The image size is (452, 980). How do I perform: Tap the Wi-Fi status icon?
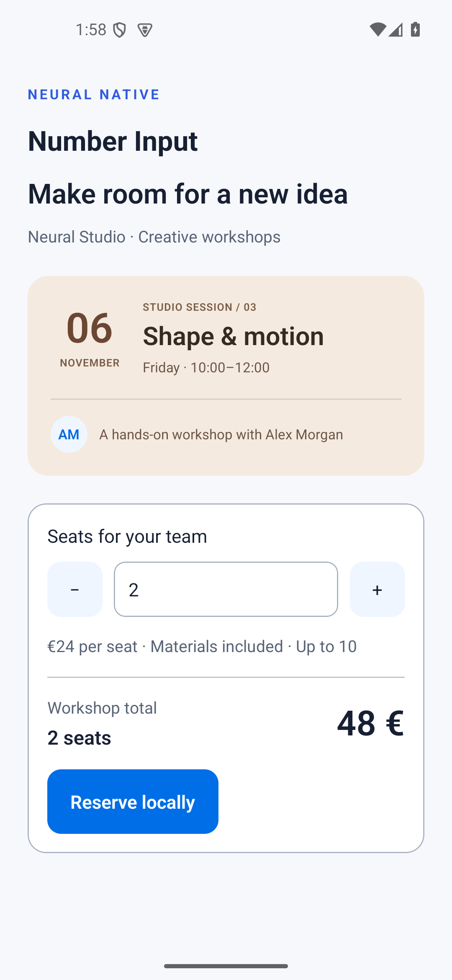click(378, 30)
